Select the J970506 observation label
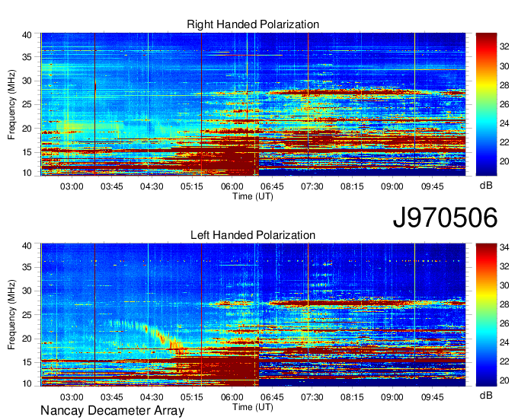 (445, 218)
